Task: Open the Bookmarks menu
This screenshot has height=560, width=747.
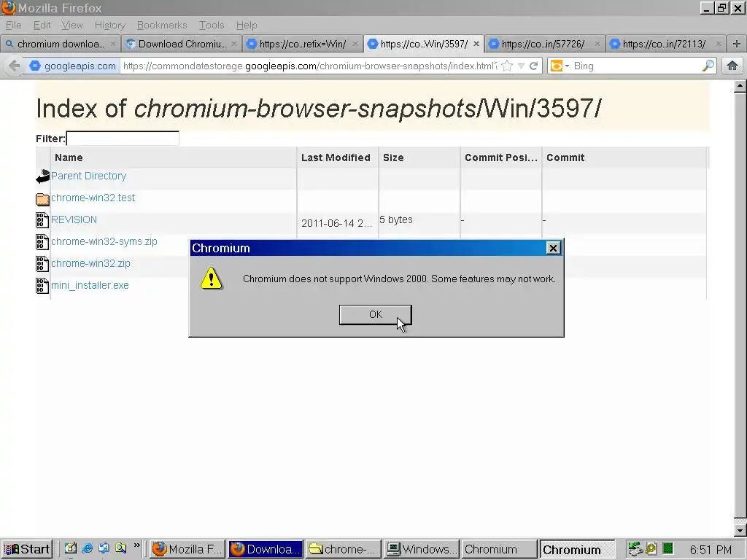Action: tap(162, 25)
